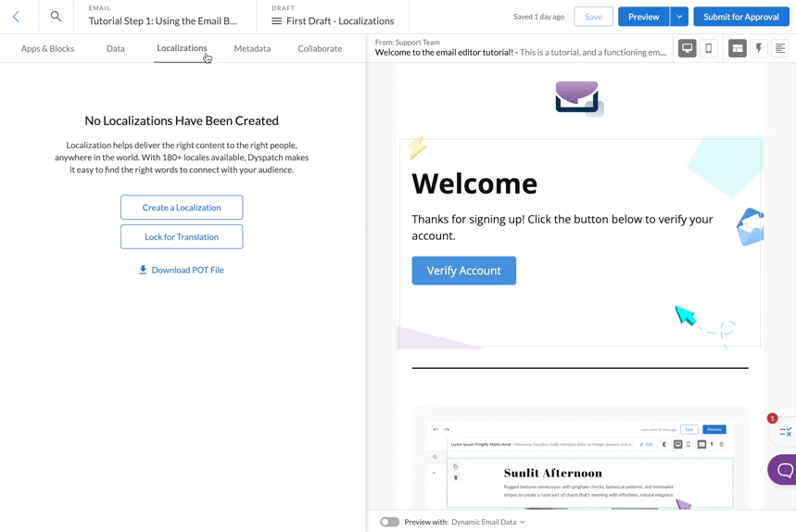Click No Localizations Have Been Created heading

tap(182, 120)
